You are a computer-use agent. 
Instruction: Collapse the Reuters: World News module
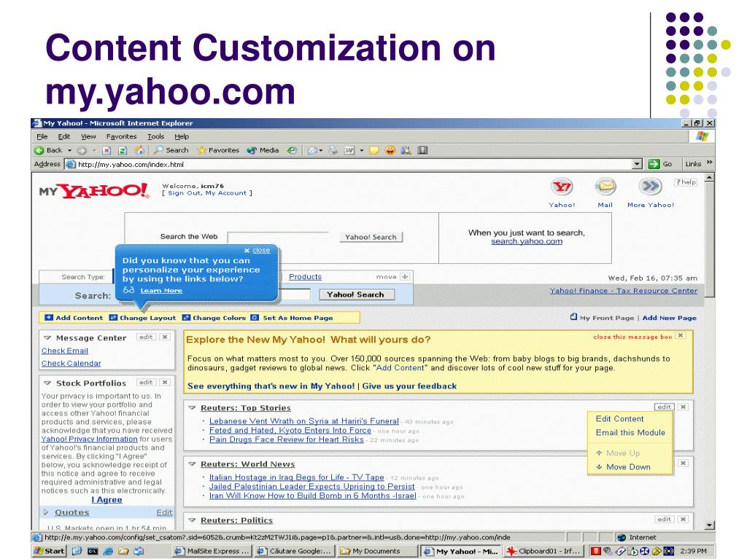click(192, 464)
